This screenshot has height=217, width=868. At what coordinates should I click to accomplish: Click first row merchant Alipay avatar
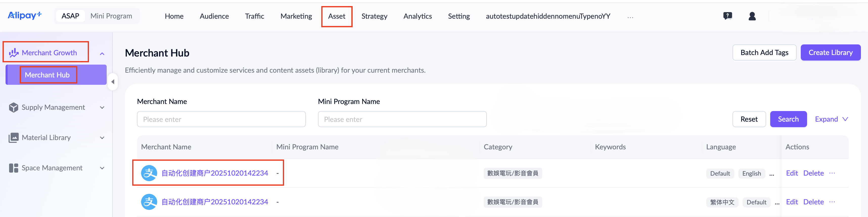pyautogui.click(x=149, y=173)
